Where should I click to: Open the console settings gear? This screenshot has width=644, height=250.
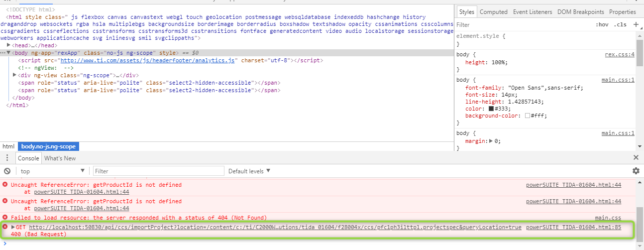(x=636, y=171)
